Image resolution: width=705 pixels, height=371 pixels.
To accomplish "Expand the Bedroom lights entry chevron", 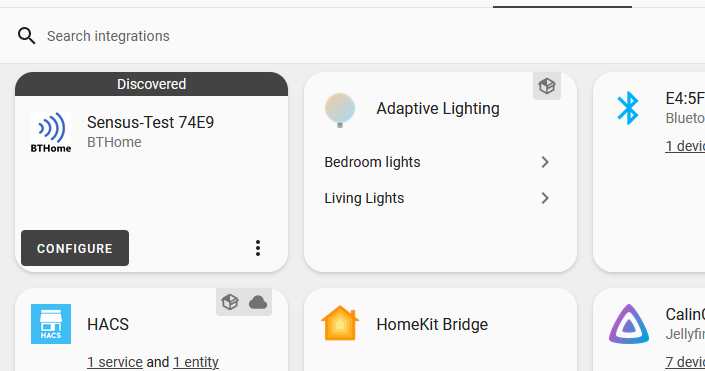I will click(545, 162).
